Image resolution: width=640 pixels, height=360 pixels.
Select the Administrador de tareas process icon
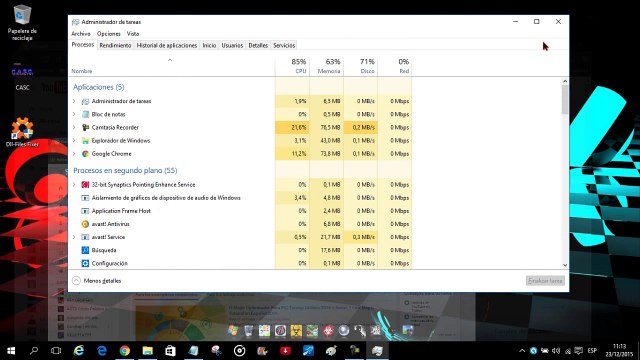[x=85, y=101]
